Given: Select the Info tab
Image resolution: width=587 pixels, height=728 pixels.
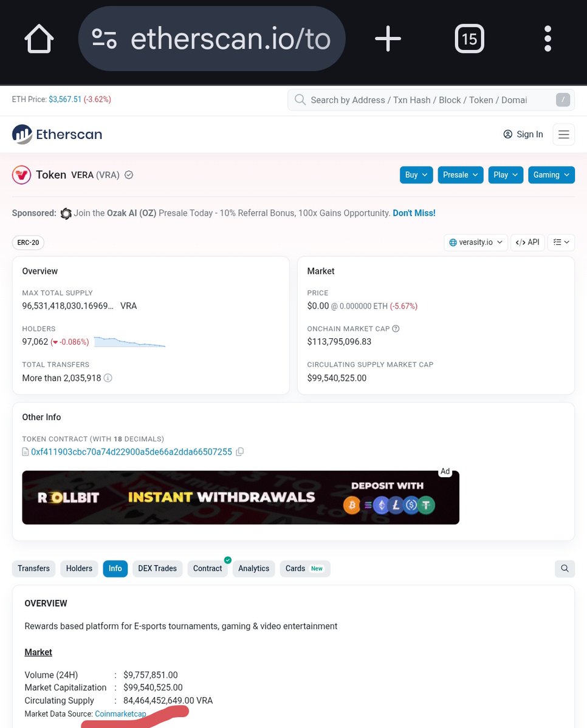Looking at the screenshot, I should (115, 568).
